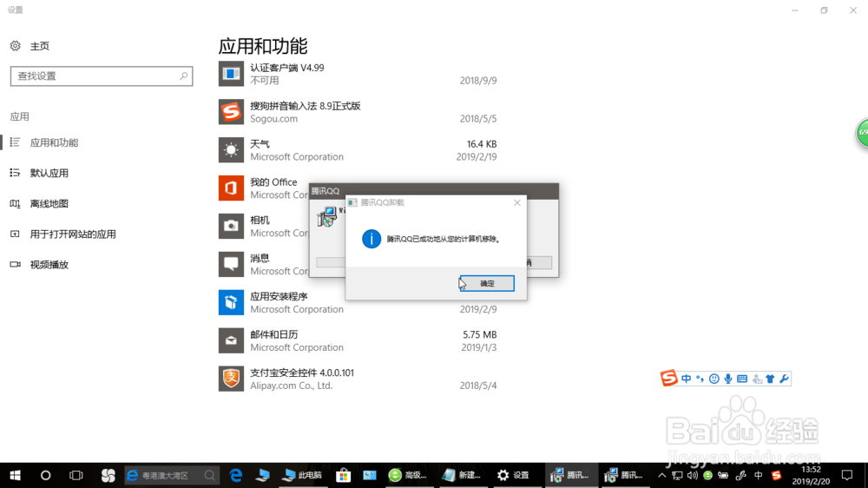868x488 pixels.
Task: Click the 粤港澳大湾区 taskbar search box
Action: (170, 475)
